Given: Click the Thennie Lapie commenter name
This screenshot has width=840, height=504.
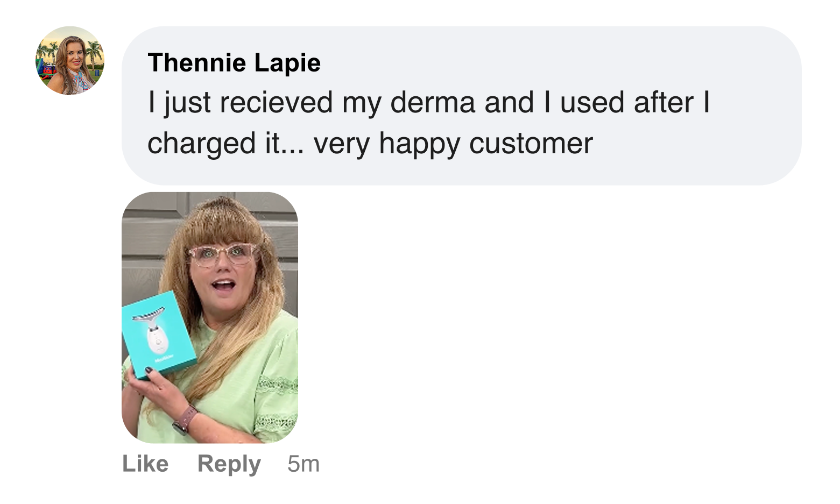Looking at the screenshot, I should [234, 63].
